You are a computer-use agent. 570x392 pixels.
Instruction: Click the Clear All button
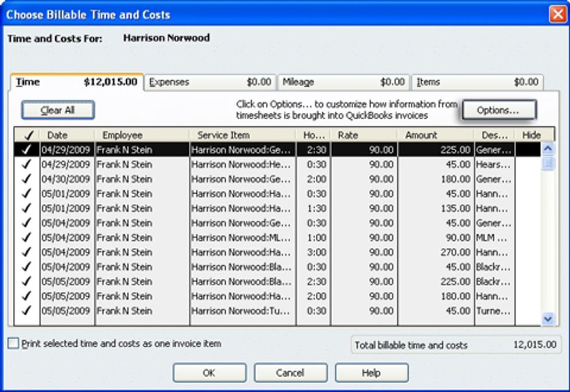tap(58, 109)
